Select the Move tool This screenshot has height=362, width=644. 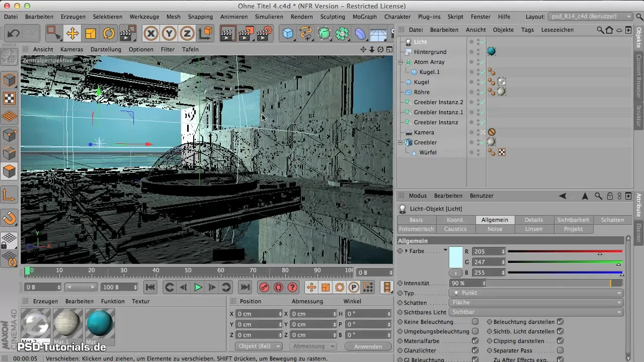72,34
